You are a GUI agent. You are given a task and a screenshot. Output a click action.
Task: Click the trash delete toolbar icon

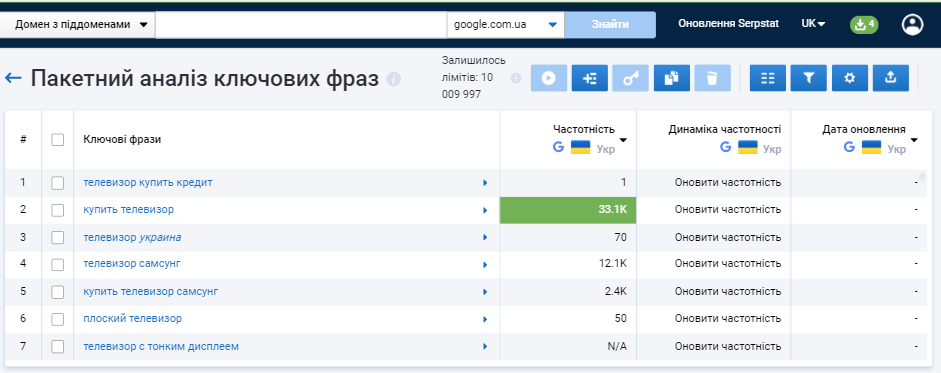coord(712,78)
